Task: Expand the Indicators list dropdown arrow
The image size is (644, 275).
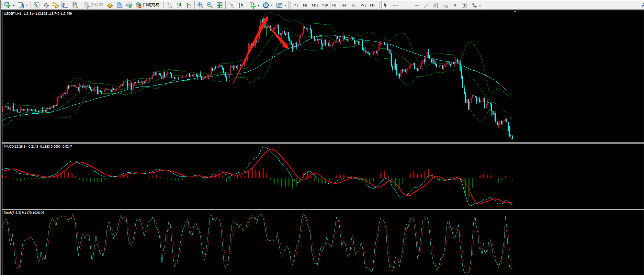Action: [x=258, y=5]
